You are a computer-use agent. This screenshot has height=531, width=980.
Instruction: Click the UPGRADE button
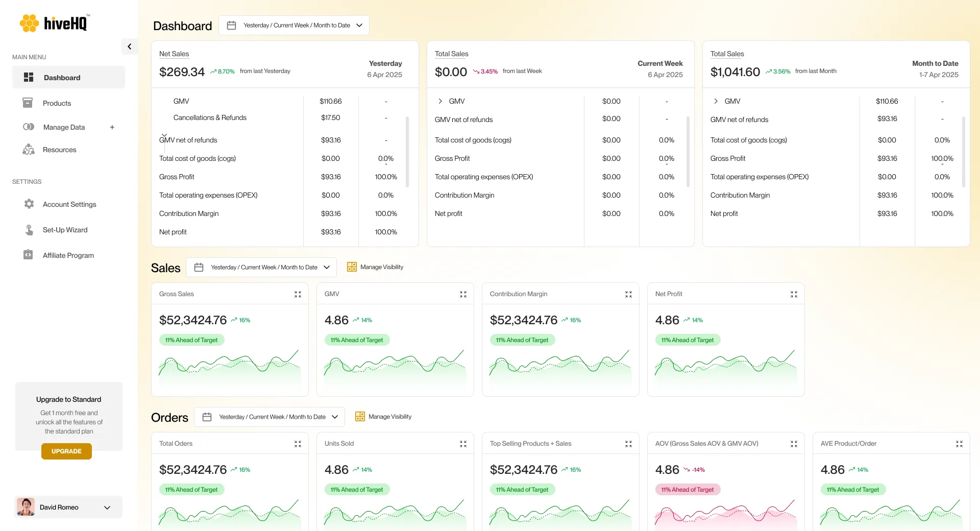click(66, 451)
